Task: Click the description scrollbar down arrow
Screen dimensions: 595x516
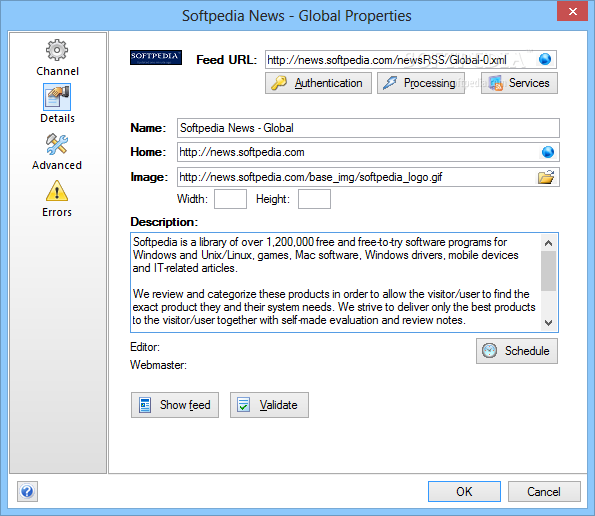Action: coord(548,323)
